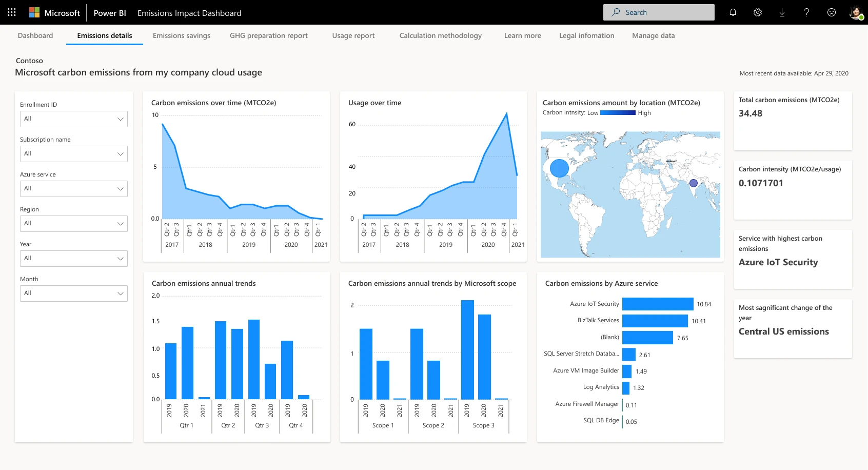Click the download icon in the top bar
The width and height of the screenshot is (868, 470).
tap(782, 12)
